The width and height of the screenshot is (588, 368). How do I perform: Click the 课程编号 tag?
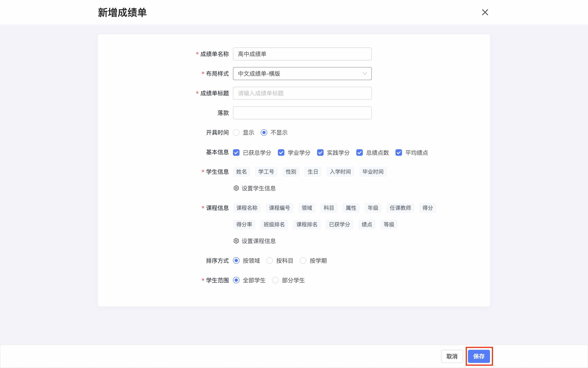point(280,208)
